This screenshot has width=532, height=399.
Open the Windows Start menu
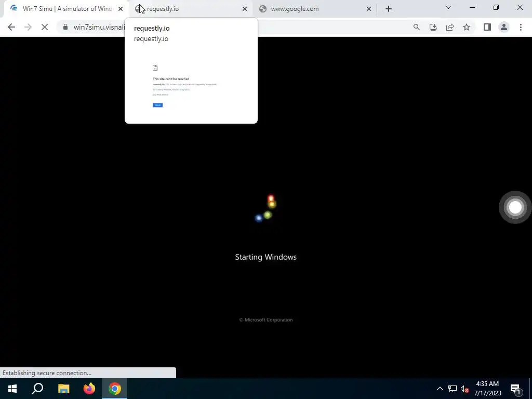pyautogui.click(x=12, y=389)
